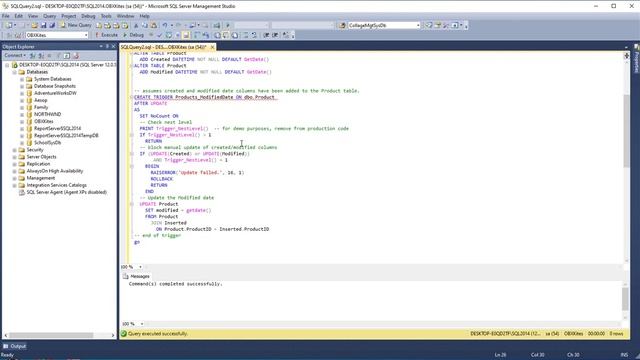The height and width of the screenshot is (360, 640).
Task: Open the Window menu
Action: pyautogui.click(x=125, y=16)
